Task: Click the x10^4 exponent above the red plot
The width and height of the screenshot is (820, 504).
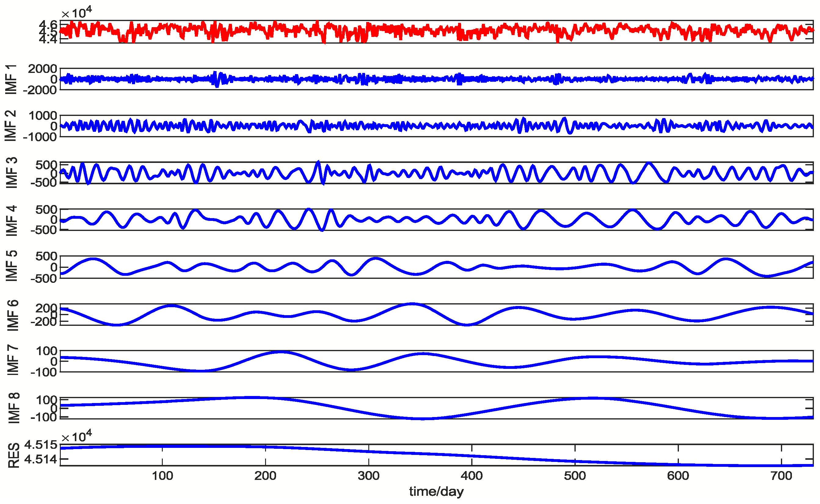Action: pos(77,13)
